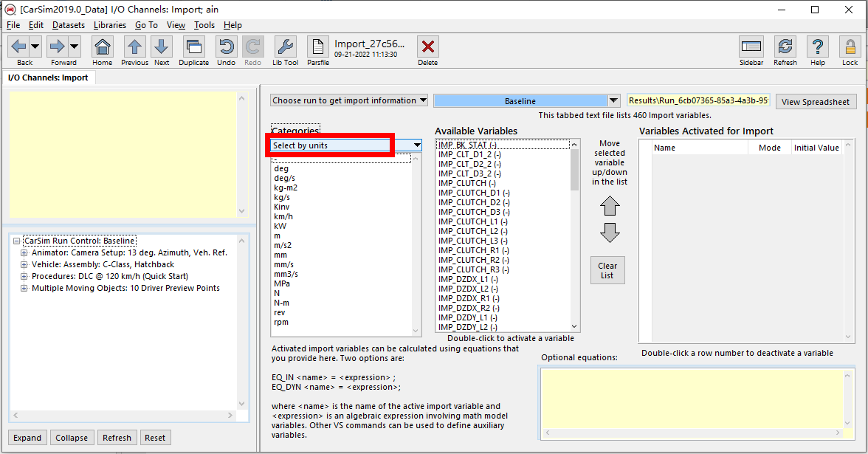Open the File menu
The height and width of the screenshot is (454, 868).
[13, 25]
